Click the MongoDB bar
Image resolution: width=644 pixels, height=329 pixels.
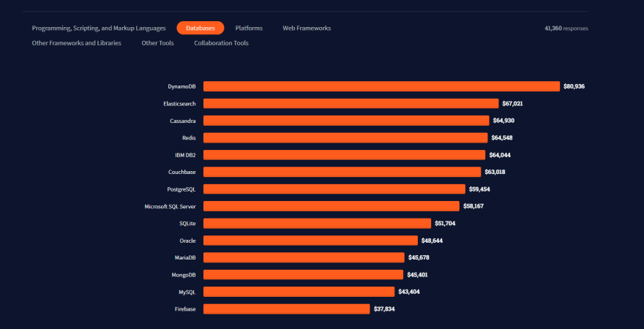(x=303, y=274)
